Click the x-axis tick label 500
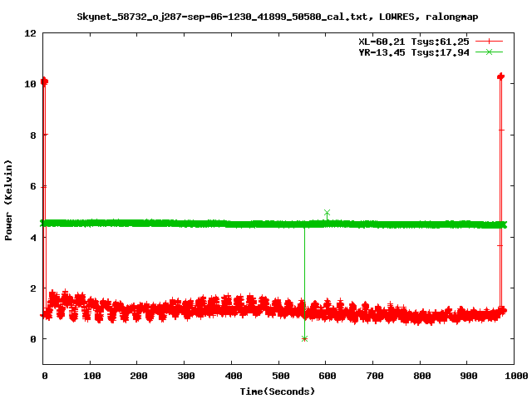 (x=280, y=376)
